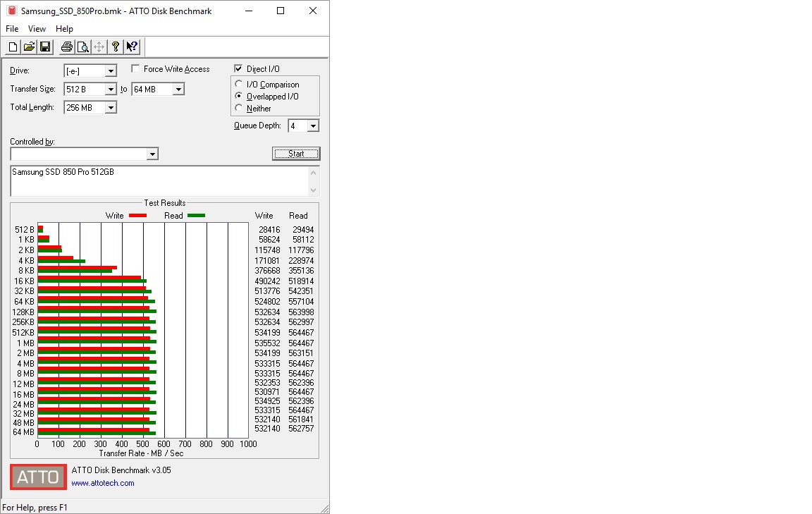Select the Neither radio button
The width and height of the screenshot is (812, 514).
[239, 108]
